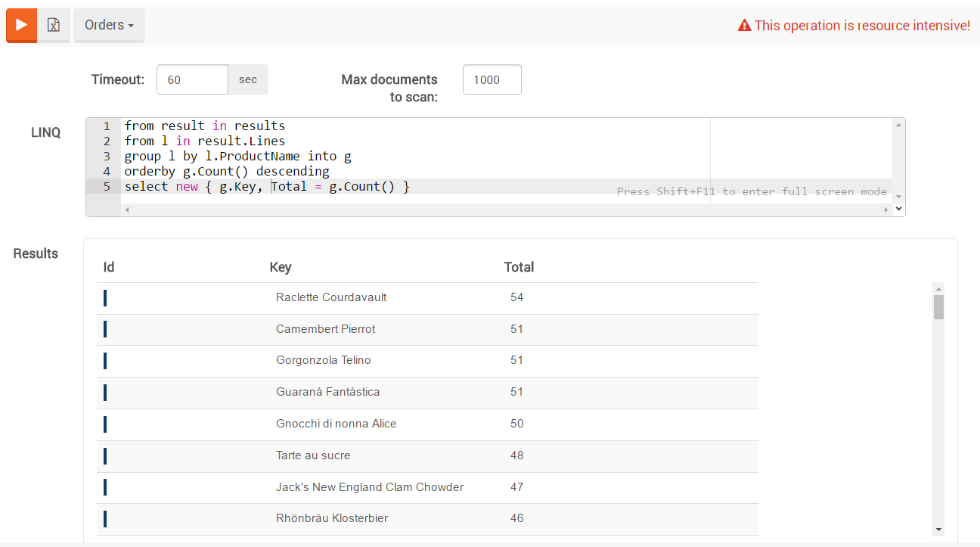Focus the Timeout input field
This screenshot has width=980, height=547.
[192, 79]
